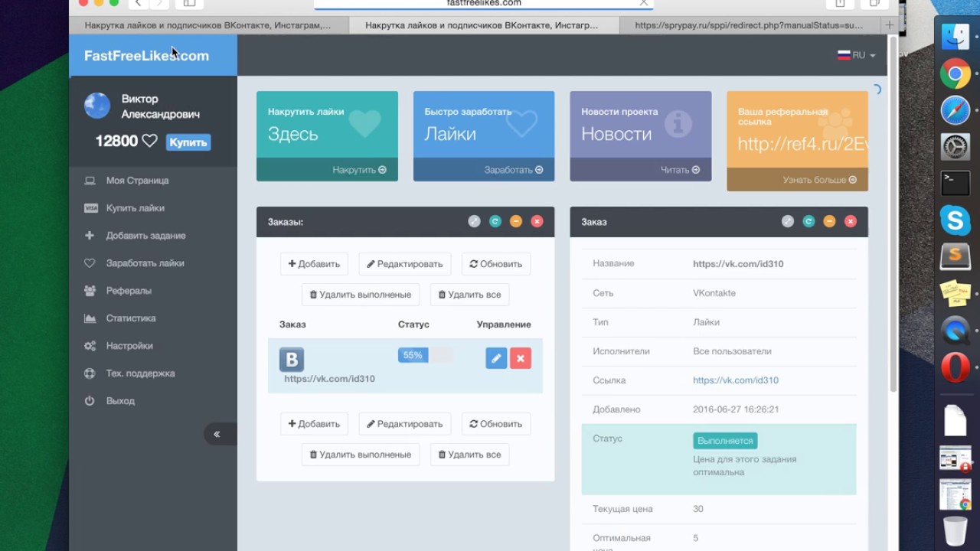
Task: Click the Safari address bar
Action: coord(483,3)
